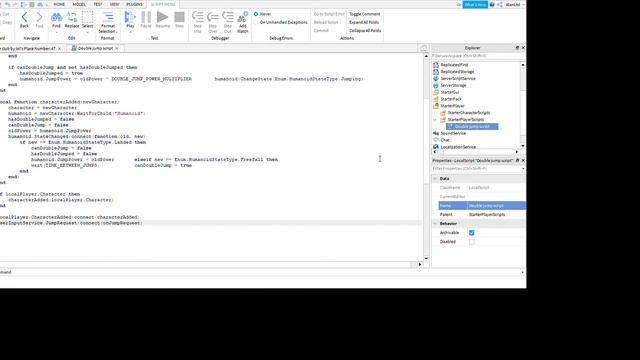Click Go to Script Error
The image size is (640, 360).
tap(329, 14)
